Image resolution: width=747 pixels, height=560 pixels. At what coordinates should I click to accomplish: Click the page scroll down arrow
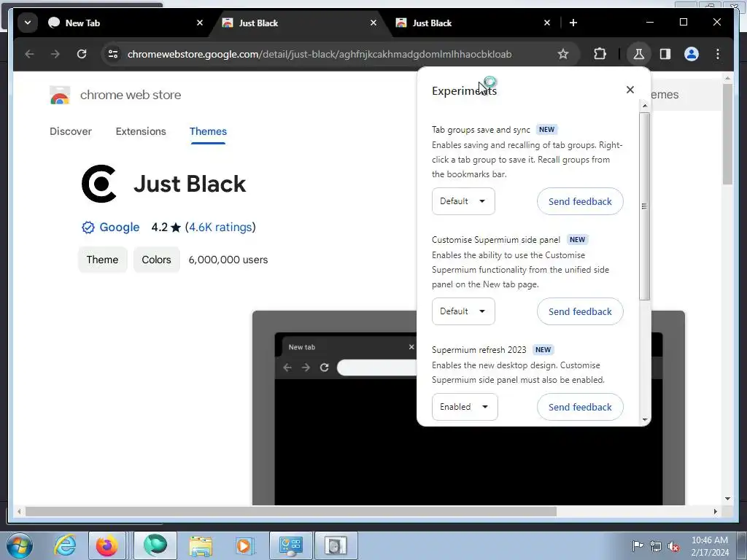pyautogui.click(x=727, y=499)
